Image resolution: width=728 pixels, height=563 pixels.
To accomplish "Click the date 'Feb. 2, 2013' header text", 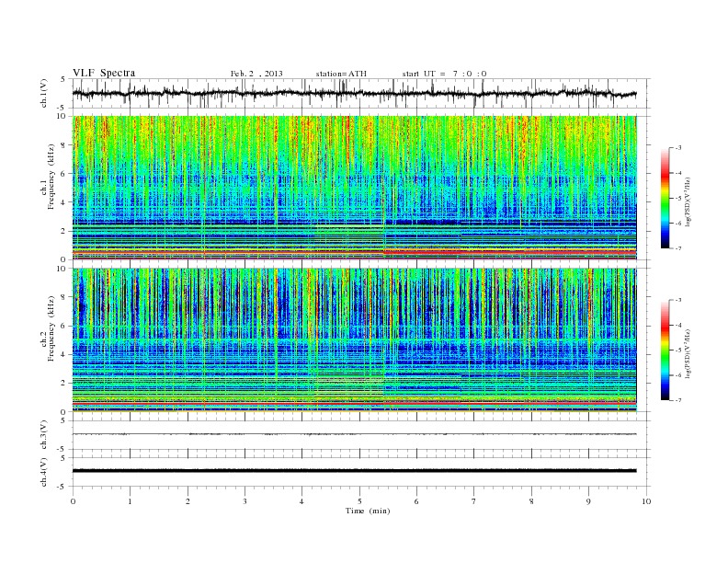I will tap(256, 74).
